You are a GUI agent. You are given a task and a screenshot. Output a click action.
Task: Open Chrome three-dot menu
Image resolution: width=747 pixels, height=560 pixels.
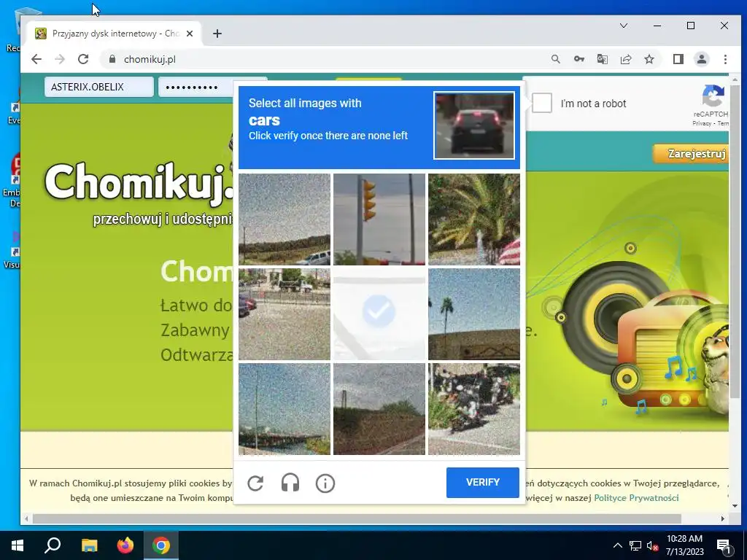click(725, 59)
